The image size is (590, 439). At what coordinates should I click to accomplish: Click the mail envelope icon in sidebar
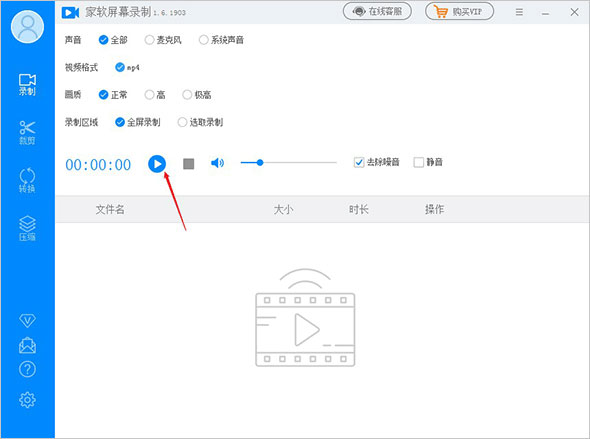pyautogui.click(x=27, y=345)
